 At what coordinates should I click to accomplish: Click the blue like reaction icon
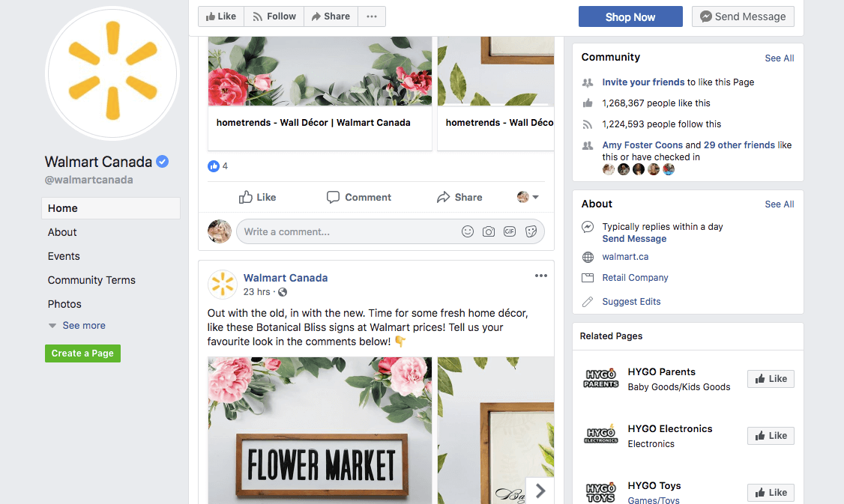pyautogui.click(x=214, y=166)
